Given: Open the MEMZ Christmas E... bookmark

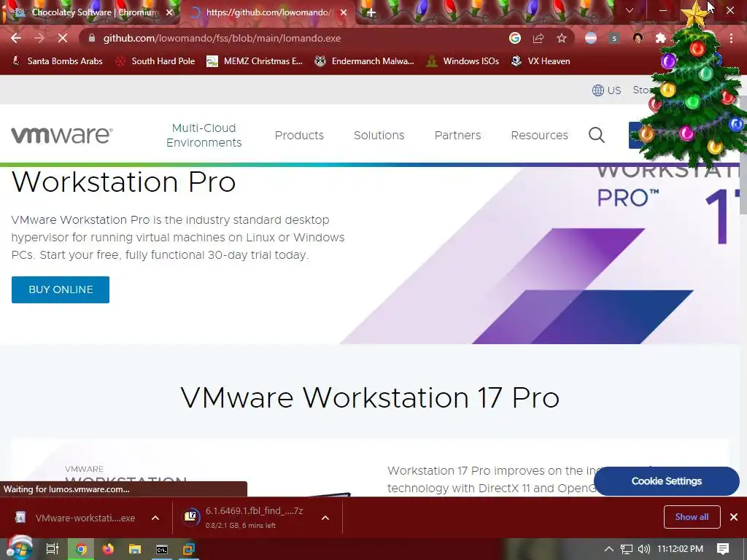Looking at the screenshot, I should (255, 61).
